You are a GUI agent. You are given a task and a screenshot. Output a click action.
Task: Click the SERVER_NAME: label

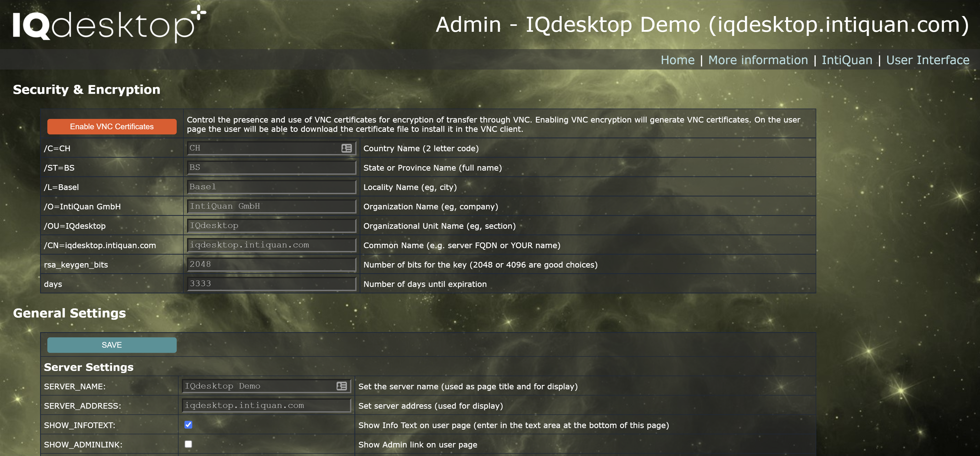pyautogui.click(x=75, y=386)
